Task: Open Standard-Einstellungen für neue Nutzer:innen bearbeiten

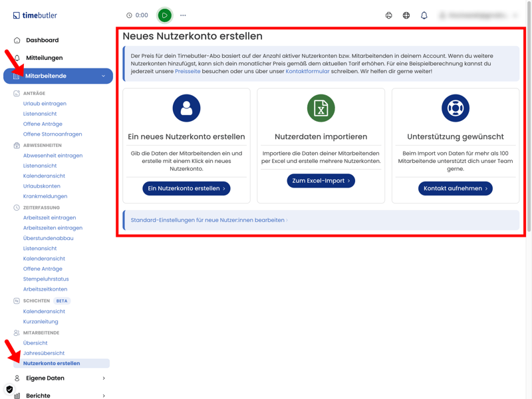Action: [209, 220]
